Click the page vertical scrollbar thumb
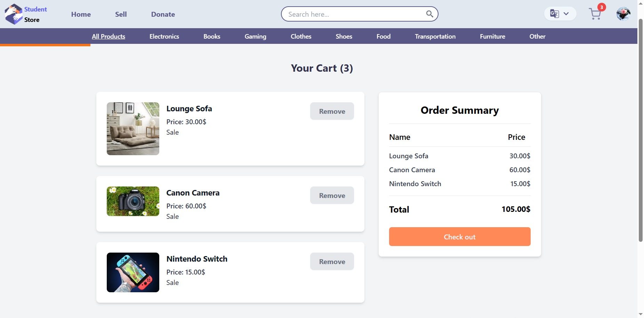This screenshot has width=644, height=318. tap(641, 130)
